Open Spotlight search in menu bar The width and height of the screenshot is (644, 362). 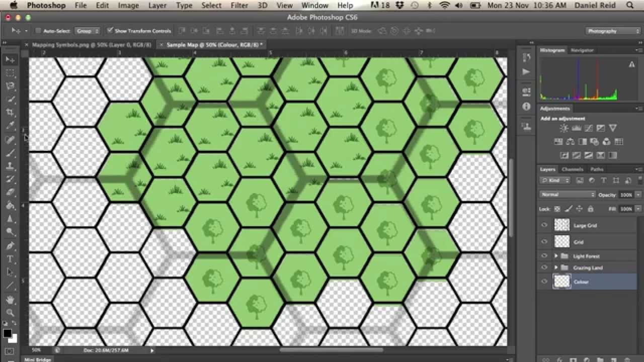click(x=630, y=6)
